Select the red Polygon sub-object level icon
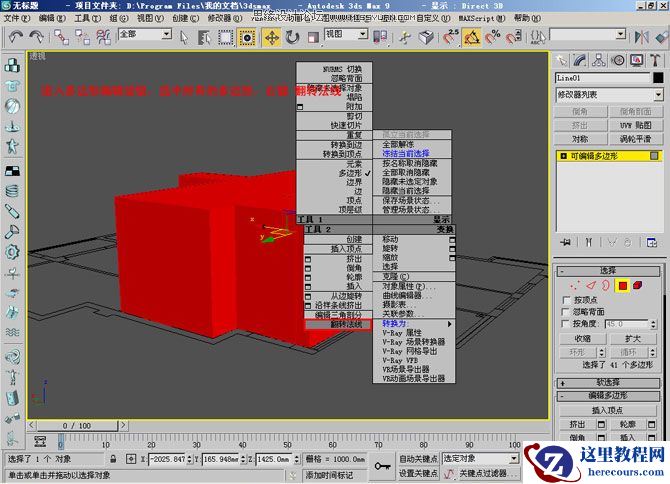670x484 pixels. pos(622,285)
